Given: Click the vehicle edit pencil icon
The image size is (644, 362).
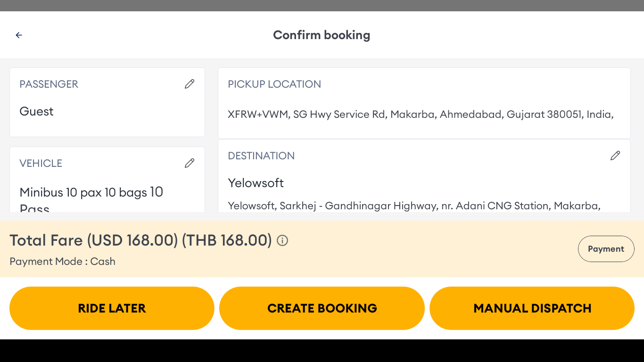Looking at the screenshot, I should tap(190, 163).
